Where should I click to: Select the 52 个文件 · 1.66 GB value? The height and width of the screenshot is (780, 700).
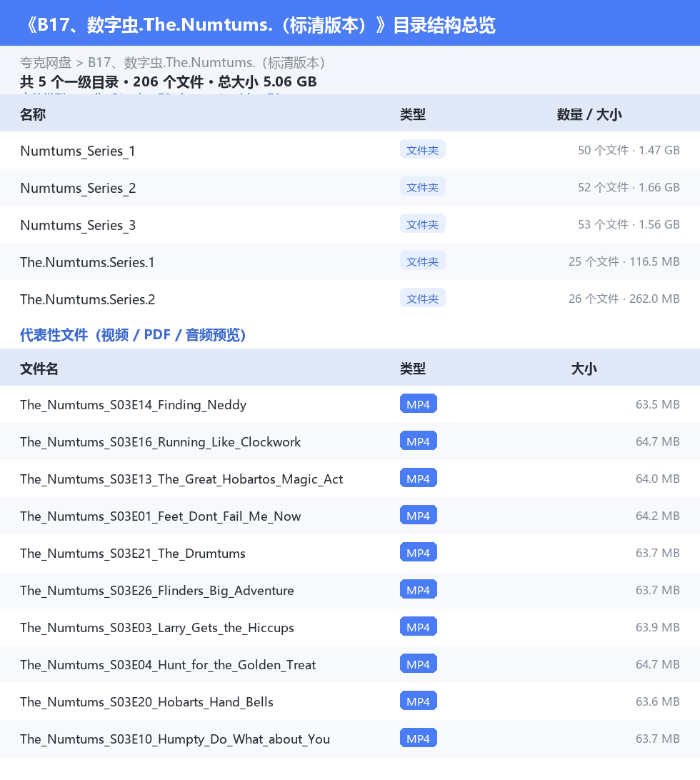[x=629, y=188]
